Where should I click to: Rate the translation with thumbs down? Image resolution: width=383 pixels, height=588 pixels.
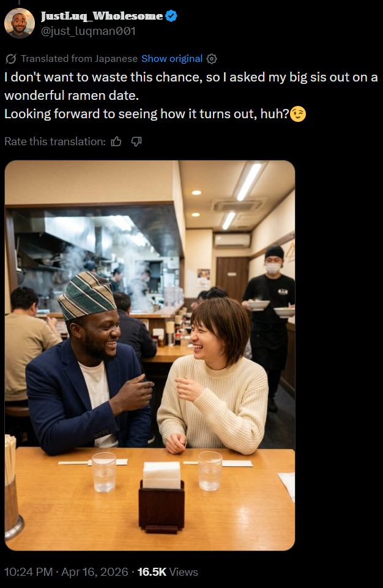click(x=136, y=141)
